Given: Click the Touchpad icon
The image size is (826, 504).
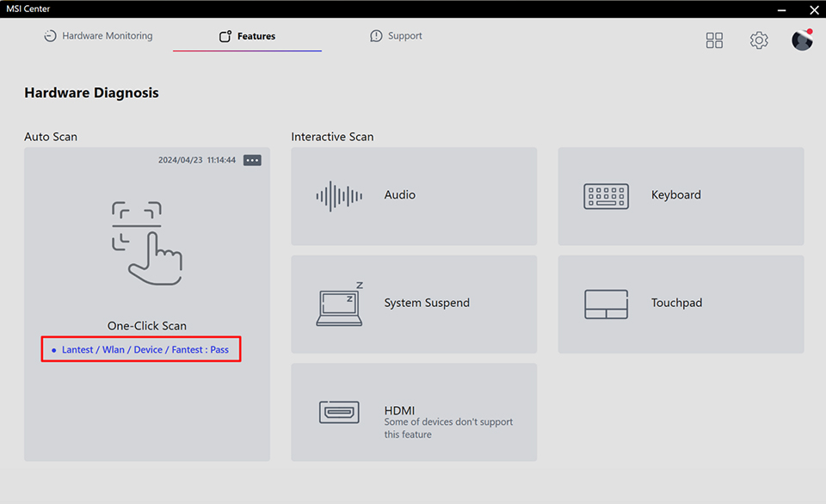Looking at the screenshot, I should click(607, 304).
